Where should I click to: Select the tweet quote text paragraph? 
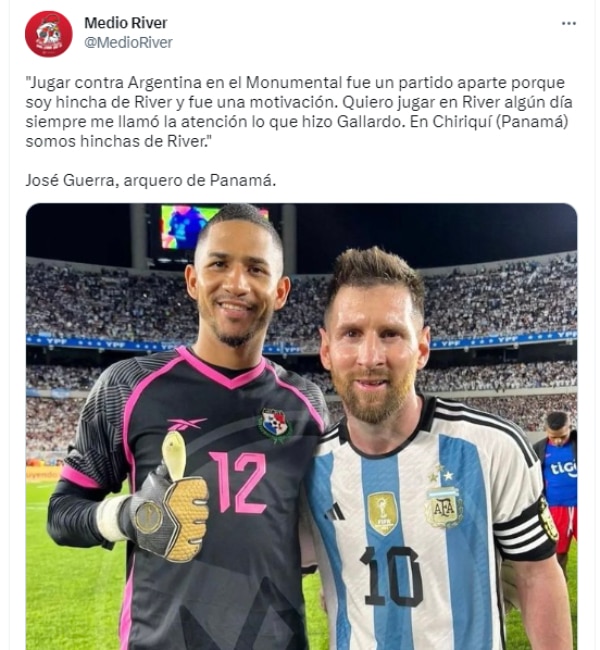[x=299, y=112]
